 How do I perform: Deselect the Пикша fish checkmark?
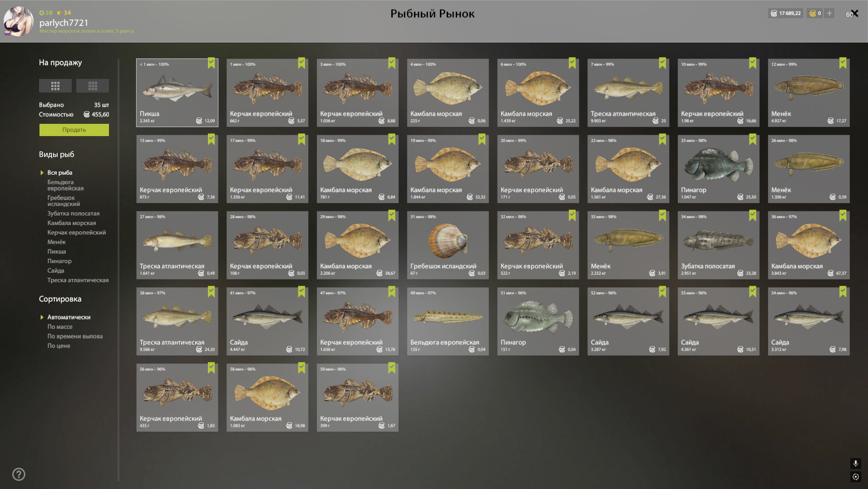(212, 63)
